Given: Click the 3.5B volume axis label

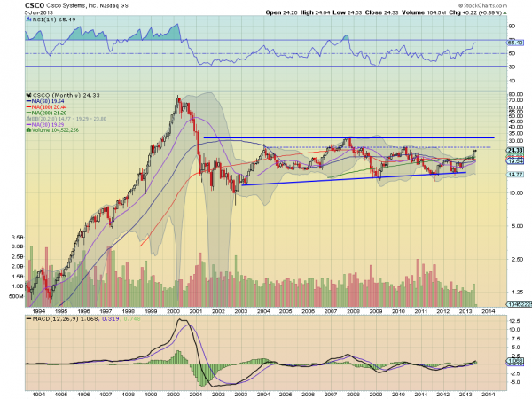Looking at the screenshot, I should click(17, 237).
